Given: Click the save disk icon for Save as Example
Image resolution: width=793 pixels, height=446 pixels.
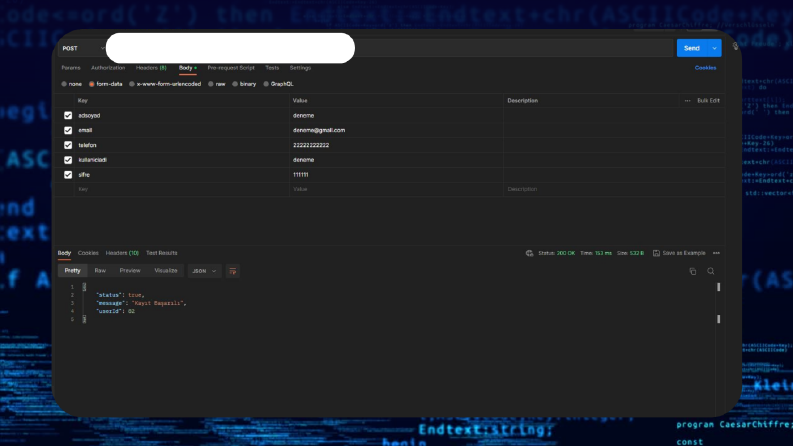Looking at the screenshot, I should click(x=656, y=253).
